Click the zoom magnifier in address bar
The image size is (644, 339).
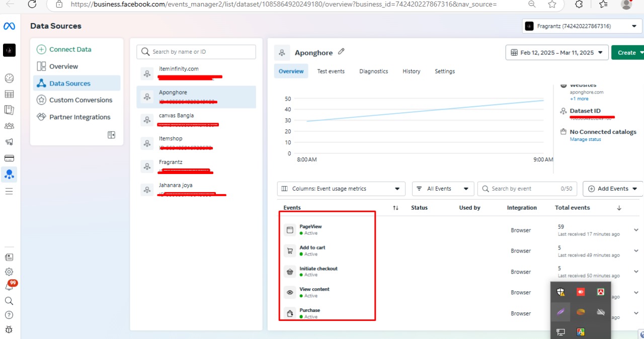tap(532, 4)
